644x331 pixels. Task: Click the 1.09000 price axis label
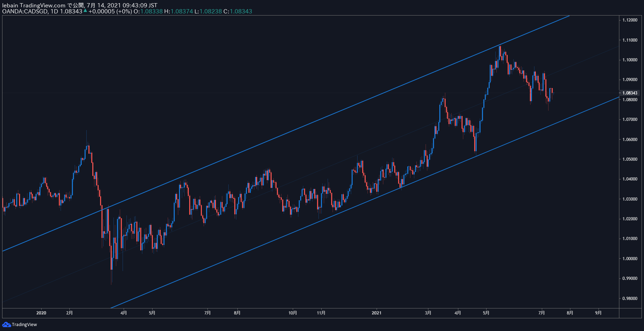point(630,80)
